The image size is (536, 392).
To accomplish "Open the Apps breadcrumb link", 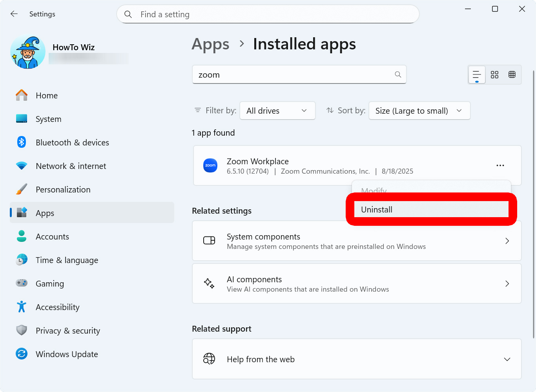I will point(210,44).
